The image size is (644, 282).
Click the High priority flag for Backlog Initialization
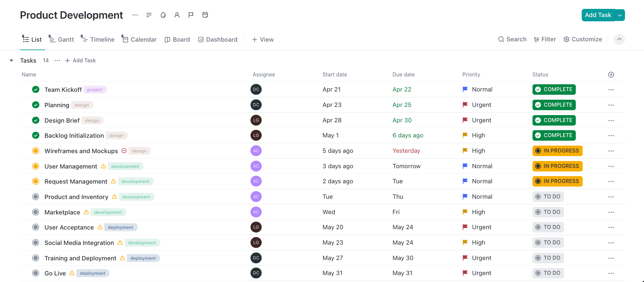pyautogui.click(x=465, y=135)
